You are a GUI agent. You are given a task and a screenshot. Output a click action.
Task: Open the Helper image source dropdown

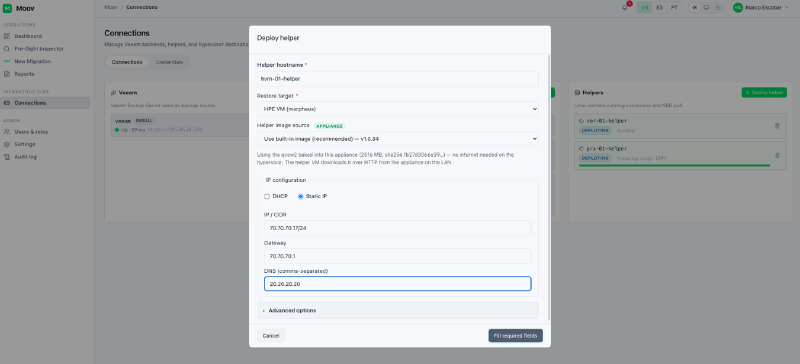click(x=397, y=139)
